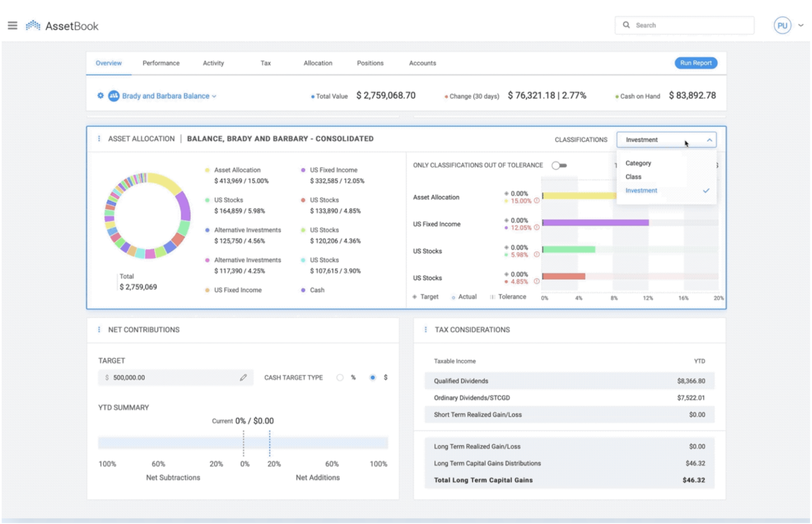Click the purple US Fixed Income bar

tap(596, 223)
